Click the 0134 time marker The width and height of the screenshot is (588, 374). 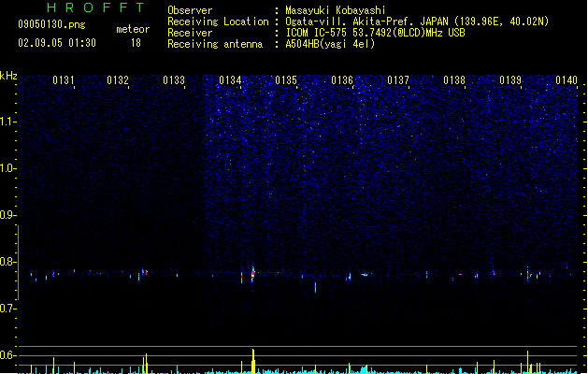point(230,80)
